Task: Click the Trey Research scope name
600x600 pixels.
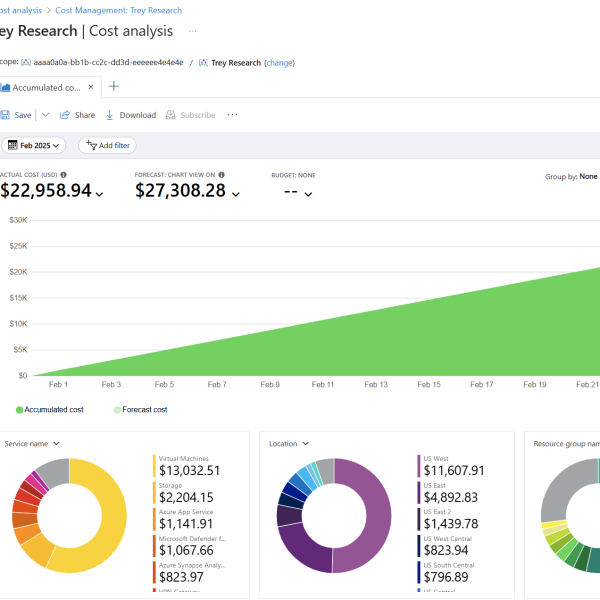Action: click(x=236, y=63)
